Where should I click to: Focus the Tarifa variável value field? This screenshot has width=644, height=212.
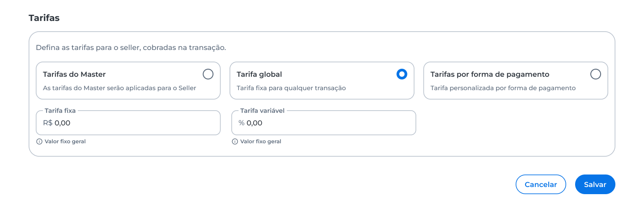click(324, 123)
